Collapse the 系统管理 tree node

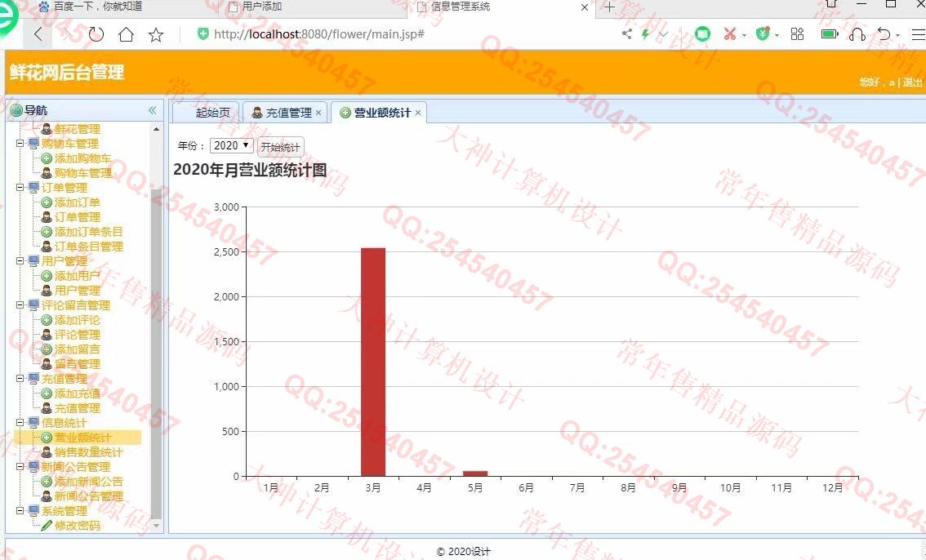coord(20,510)
